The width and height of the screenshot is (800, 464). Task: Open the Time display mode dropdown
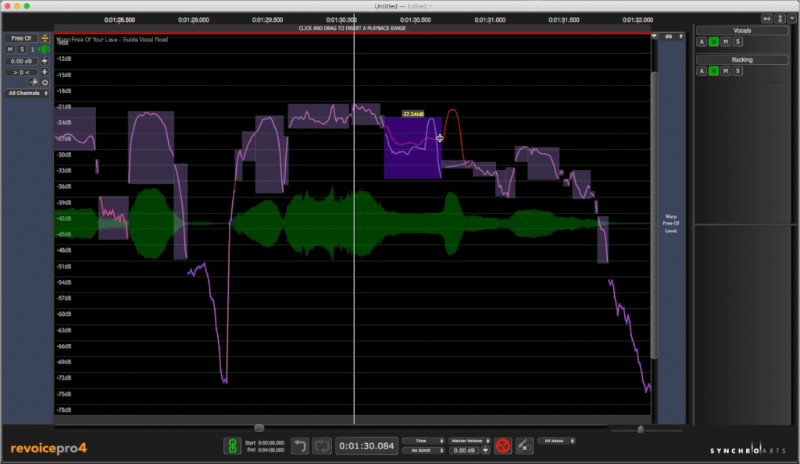coord(423,441)
